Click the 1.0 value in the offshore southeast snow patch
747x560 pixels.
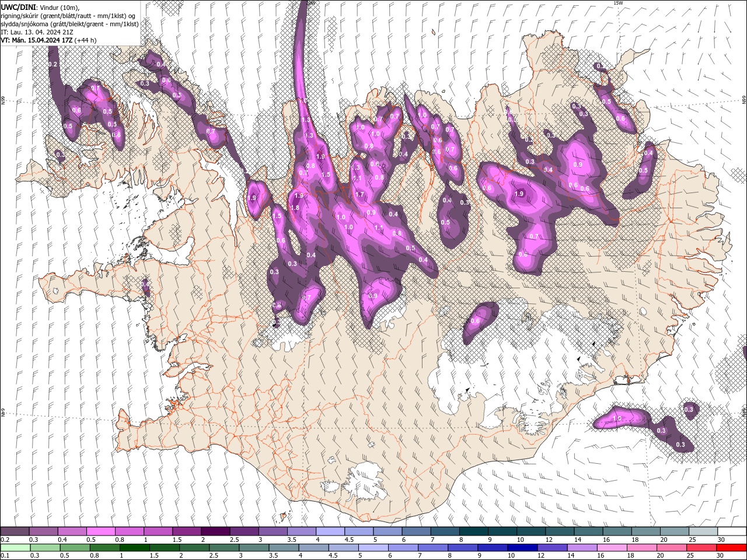tap(617, 419)
